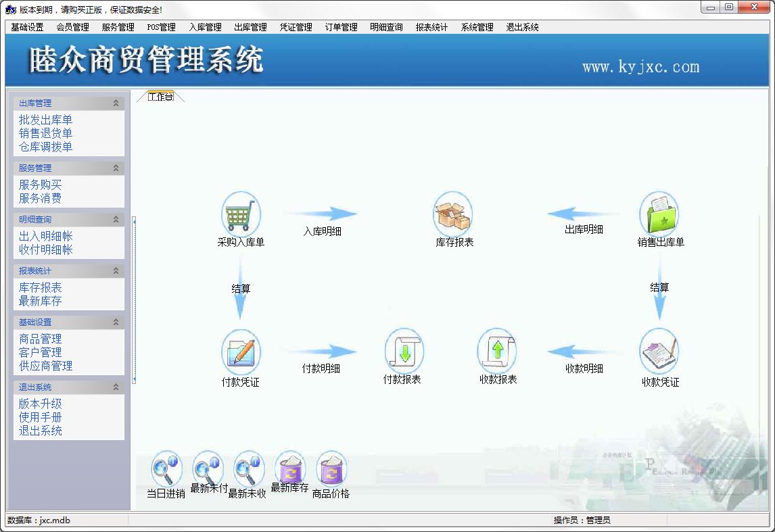Screen dimensions: 775x532
Task: Click the 付款明细 right arrow
Action: (x=321, y=352)
